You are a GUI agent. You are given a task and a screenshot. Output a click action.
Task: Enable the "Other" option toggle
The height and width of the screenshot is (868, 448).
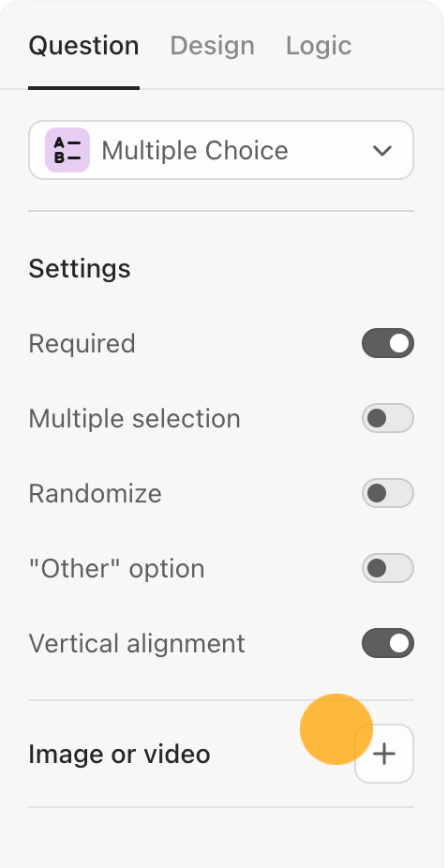(x=388, y=568)
